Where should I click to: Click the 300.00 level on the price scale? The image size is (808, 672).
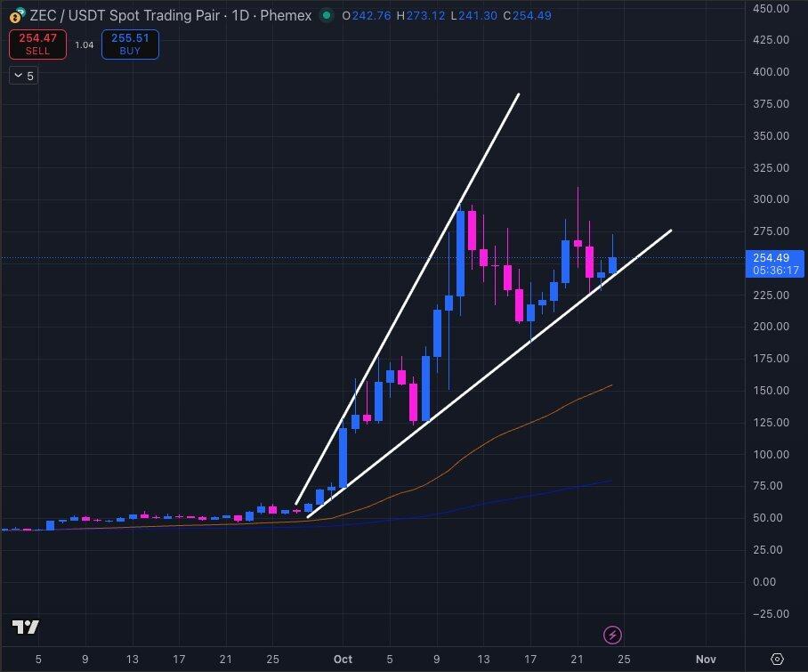coord(771,199)
